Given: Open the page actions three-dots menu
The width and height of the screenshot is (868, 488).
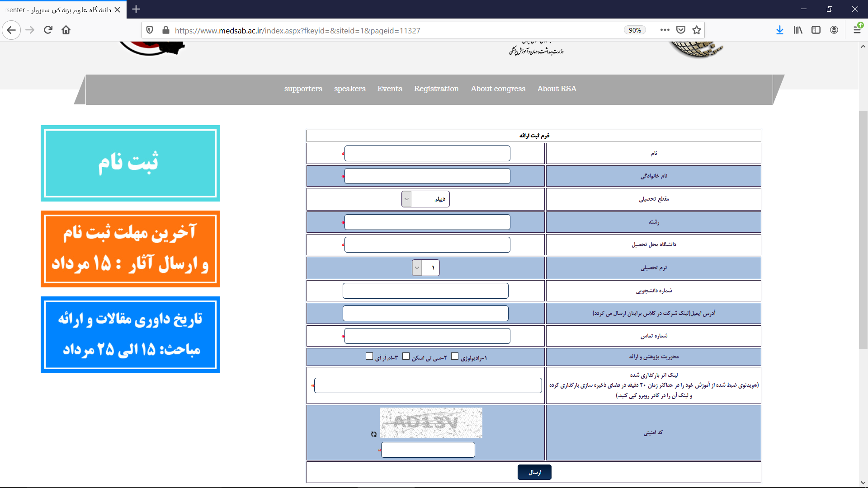Looking at the screenshot, I should click(665, 30).
